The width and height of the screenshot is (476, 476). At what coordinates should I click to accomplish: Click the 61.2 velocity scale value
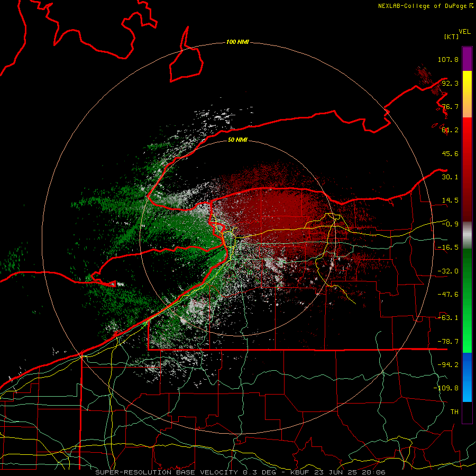(x=450, y=130)
